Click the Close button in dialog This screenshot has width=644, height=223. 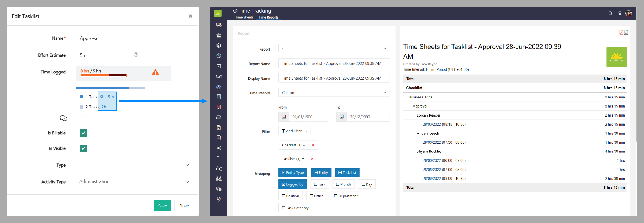click(184, 206)
